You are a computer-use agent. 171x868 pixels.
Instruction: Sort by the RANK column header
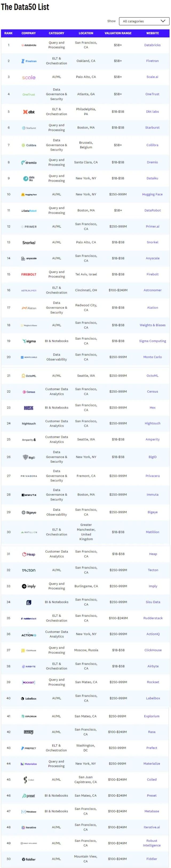(x=9, y=33)
